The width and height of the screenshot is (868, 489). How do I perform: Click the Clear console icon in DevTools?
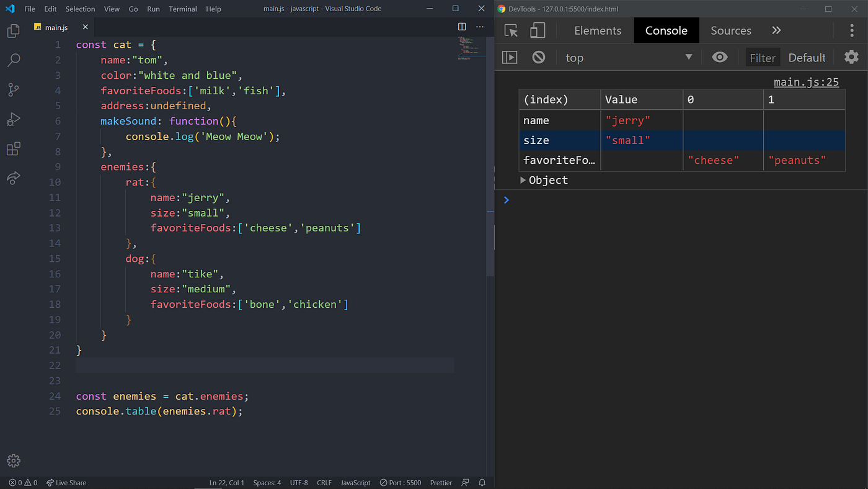click(x=539, y=57)
